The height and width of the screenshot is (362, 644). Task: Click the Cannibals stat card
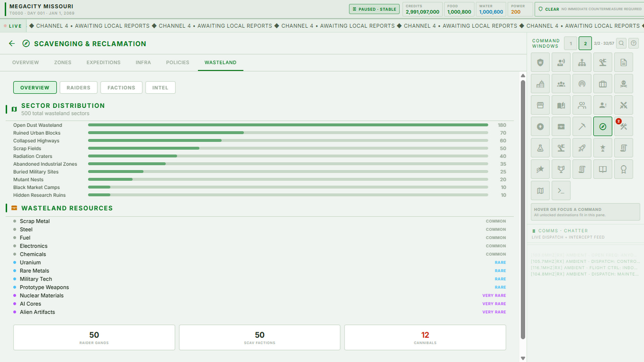pos(425,338)
